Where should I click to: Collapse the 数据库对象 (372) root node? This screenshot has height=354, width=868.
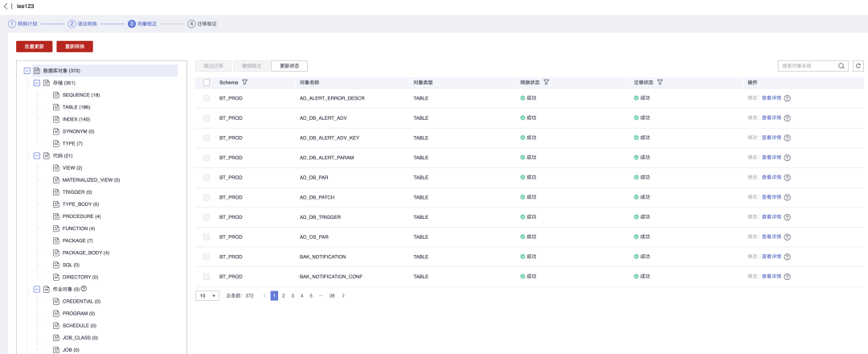[27, 71]
